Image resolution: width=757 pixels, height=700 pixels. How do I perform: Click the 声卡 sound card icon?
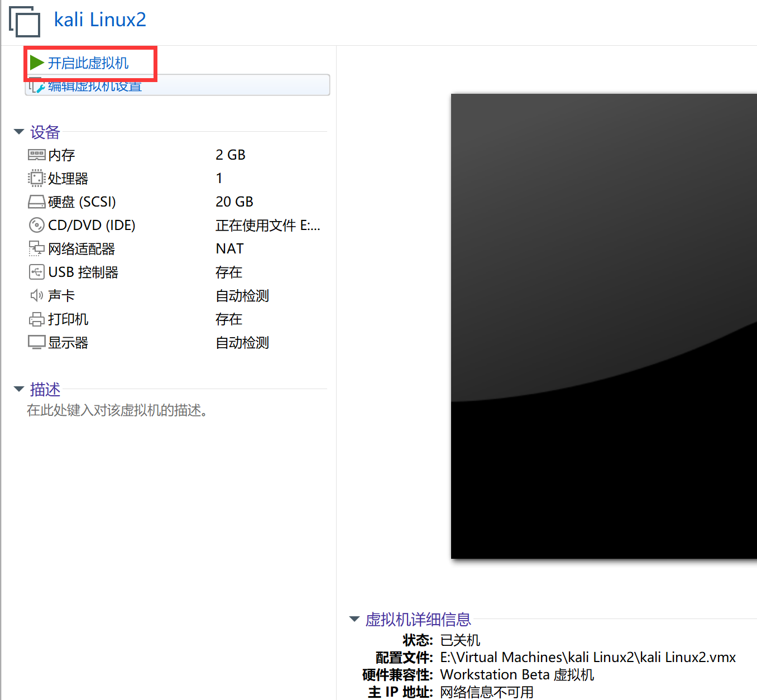pyautogui.click(x=36, y=295)
